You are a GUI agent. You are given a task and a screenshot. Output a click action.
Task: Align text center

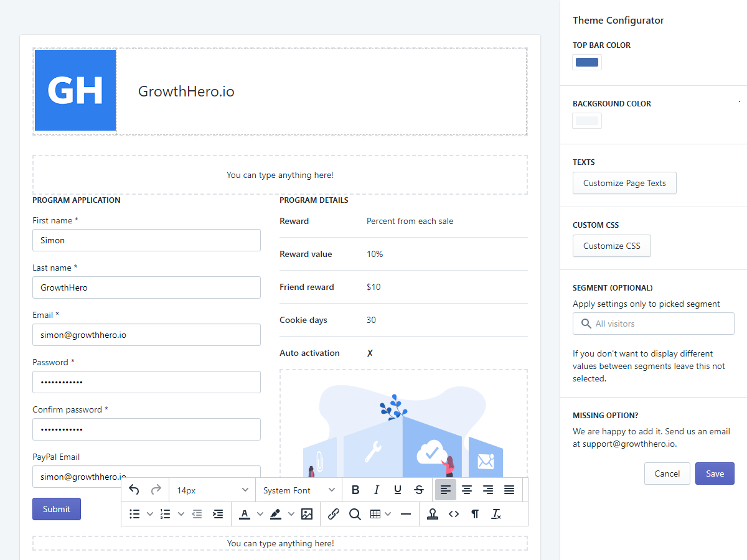[x=467, y=490]
